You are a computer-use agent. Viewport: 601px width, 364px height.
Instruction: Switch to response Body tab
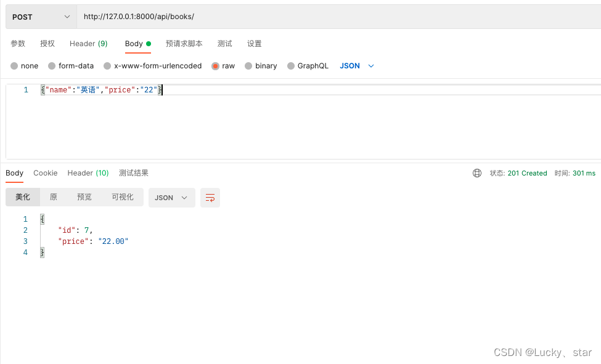point(15,173)
